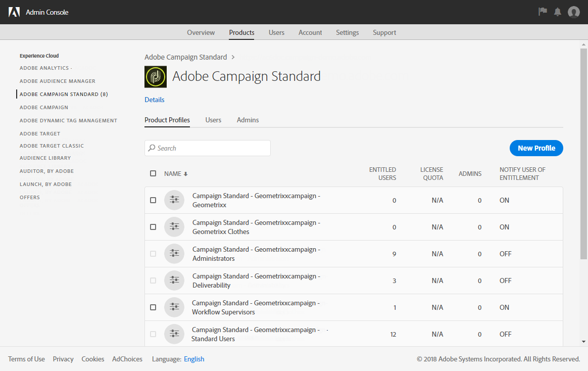The image size is (588, 371).
Task: Click the Adobe logo icon
Action: click(x=14, y=12)
